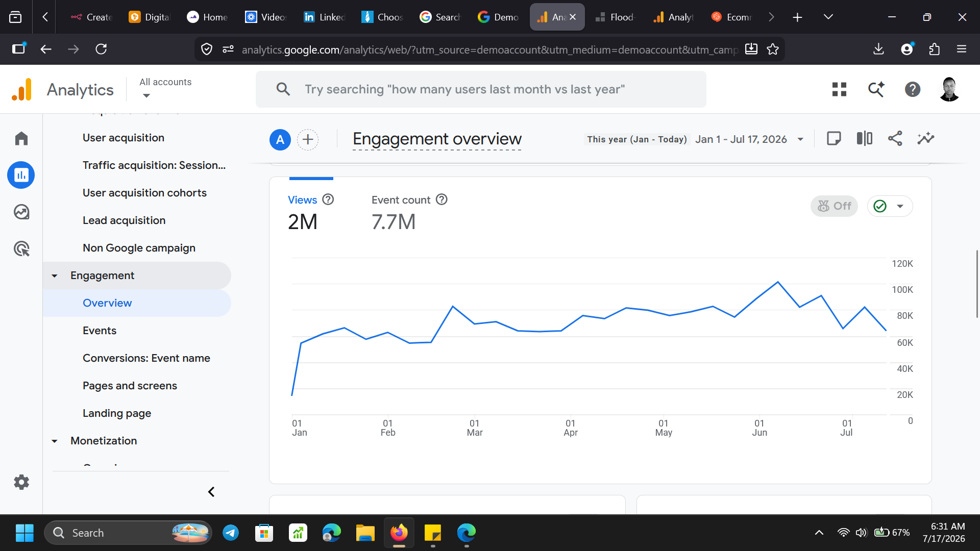Viewport: 980px width, 551px height.
Task: Click the Analytics search field
Action: click(481, 89)
